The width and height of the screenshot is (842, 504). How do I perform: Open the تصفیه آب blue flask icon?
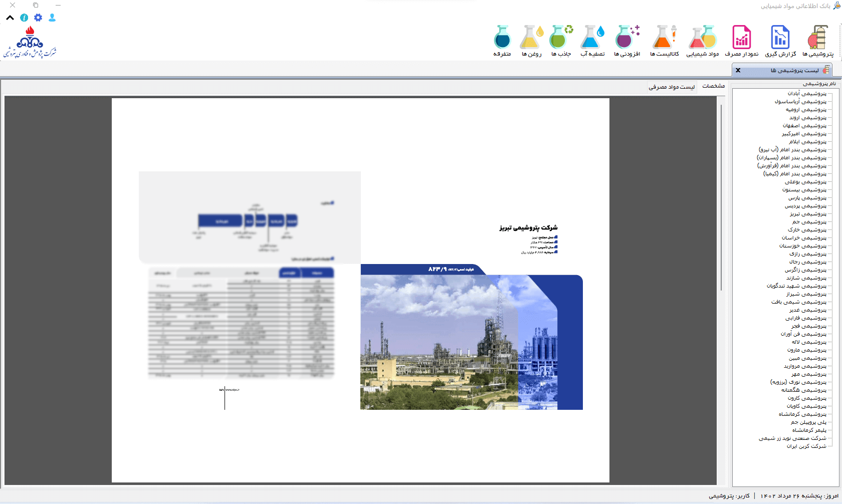[x=592, y=41]
